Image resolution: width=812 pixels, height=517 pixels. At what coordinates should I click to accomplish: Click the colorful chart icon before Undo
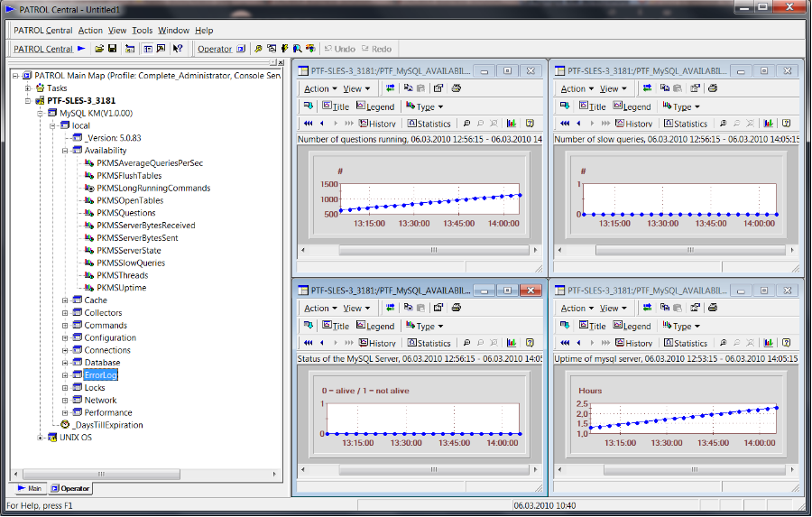pyautogui.click(x=310, y=49)
